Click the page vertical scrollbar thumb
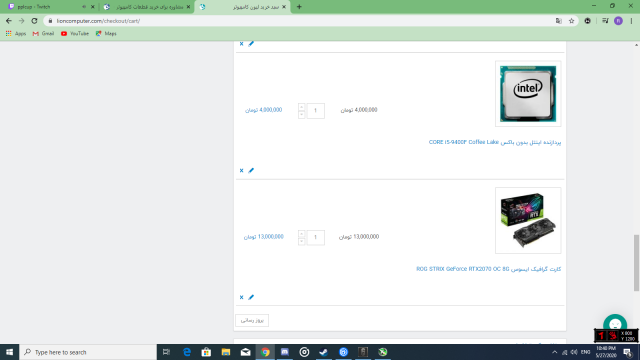 (x=636, y=263)
